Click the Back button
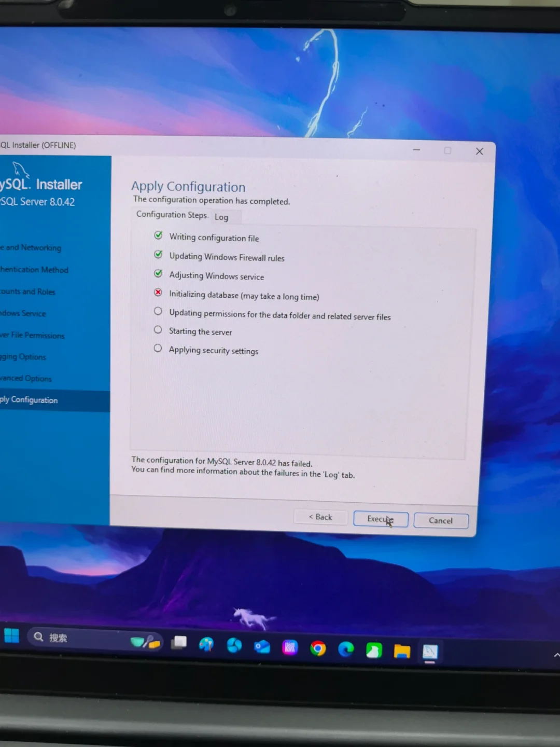 320,517
